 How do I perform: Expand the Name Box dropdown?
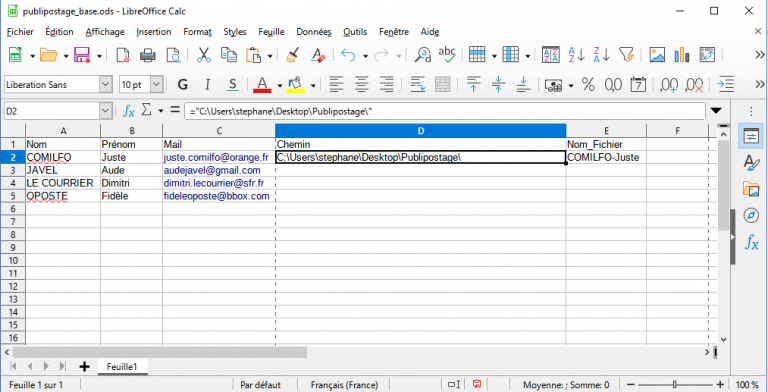point(106,111)
